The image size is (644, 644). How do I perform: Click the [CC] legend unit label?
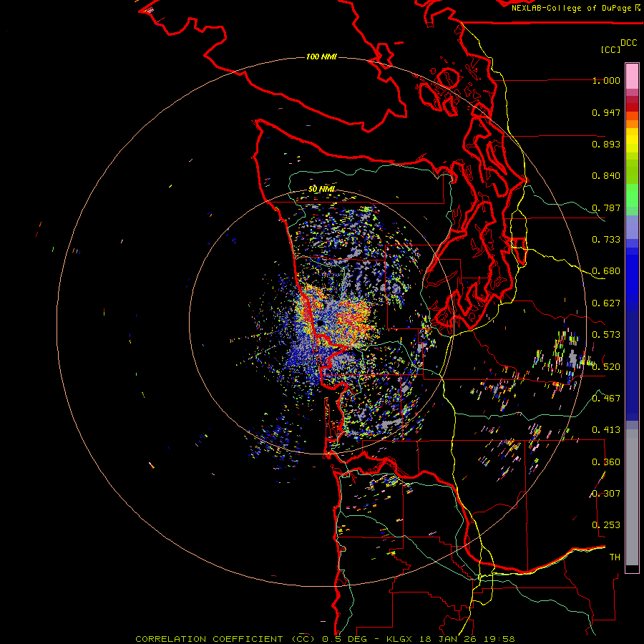point(610,49)
